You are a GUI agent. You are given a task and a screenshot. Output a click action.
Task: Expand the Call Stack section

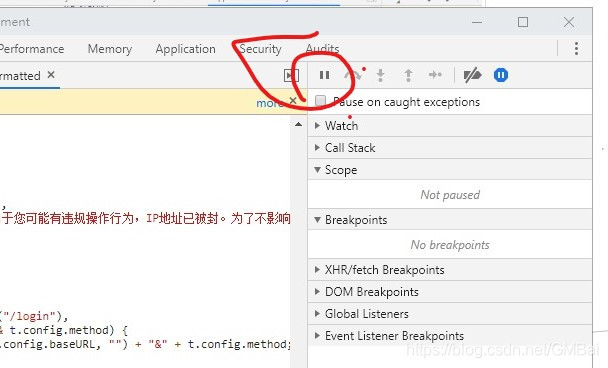450,148
